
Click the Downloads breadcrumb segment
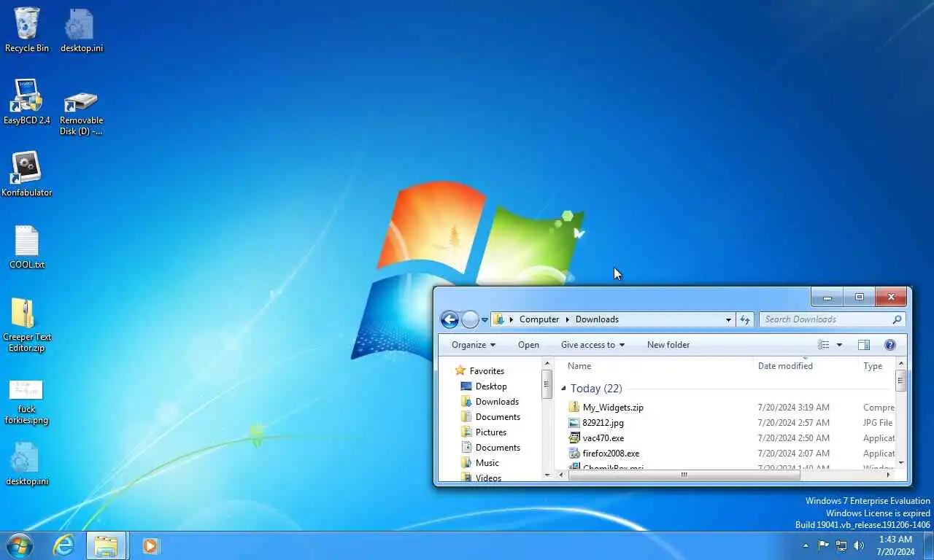point(597,319)
